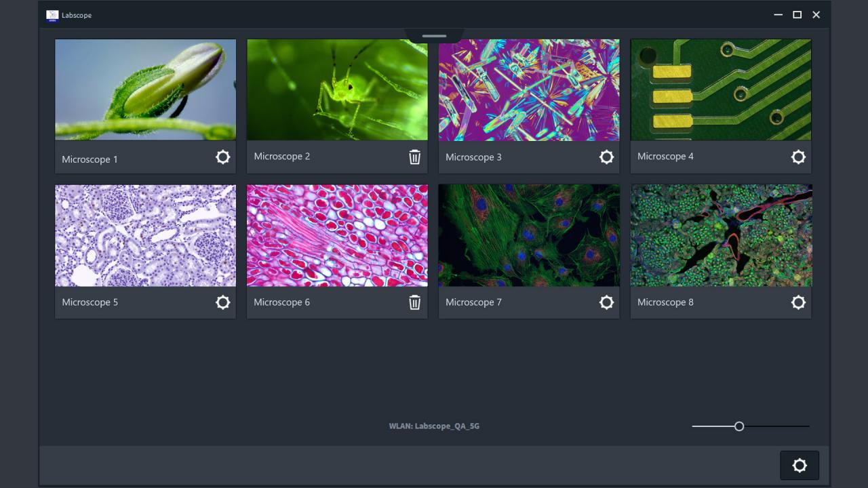Open settings gear for Microscope 1
This screenshot has height=488, width=868.
click(x=222, y=157)
